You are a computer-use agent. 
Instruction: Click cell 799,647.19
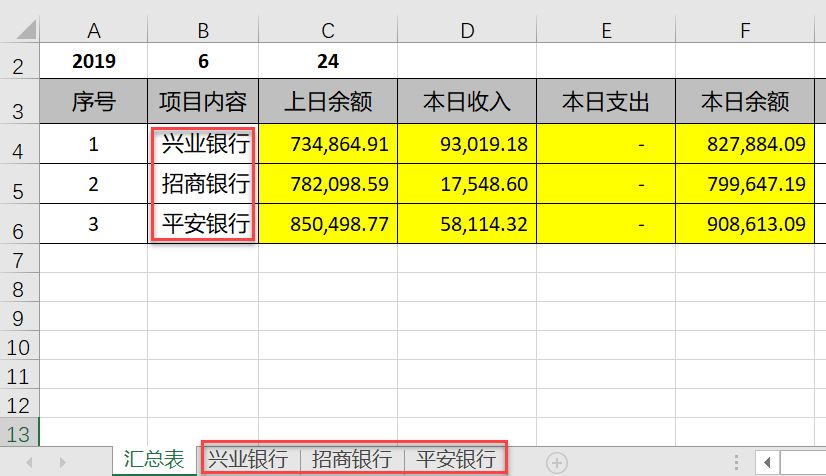[x=745, y=184]
